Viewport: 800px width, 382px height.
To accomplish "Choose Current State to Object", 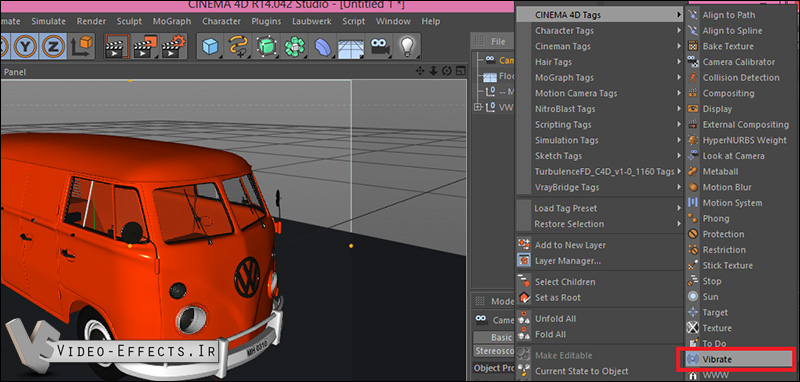I will click(600, 371).
